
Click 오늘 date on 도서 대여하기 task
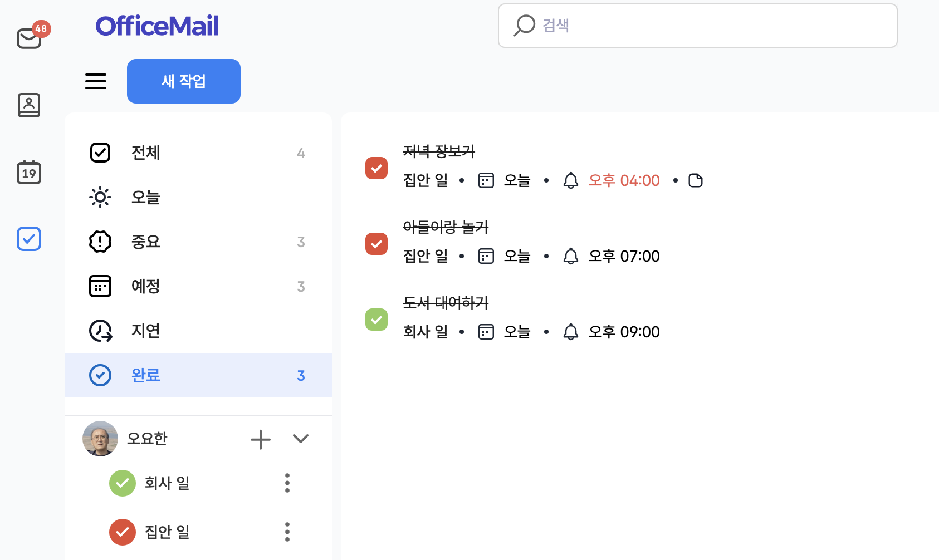pos(517,332)
